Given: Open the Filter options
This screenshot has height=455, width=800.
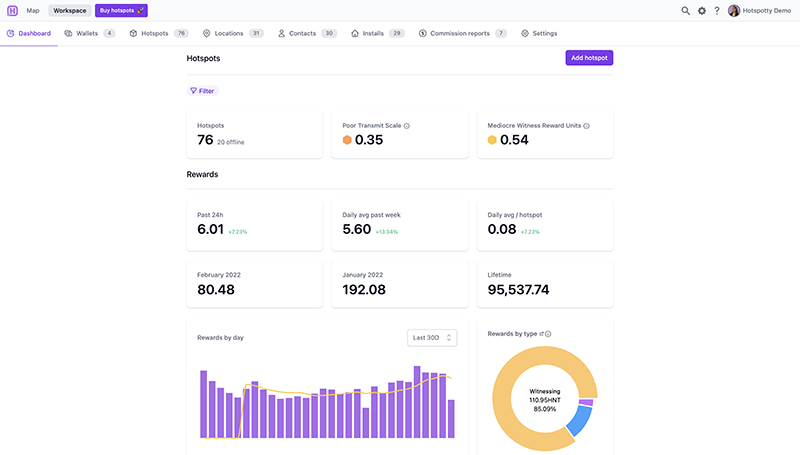Looking at the screenshot, I should [x=202, y=91].
